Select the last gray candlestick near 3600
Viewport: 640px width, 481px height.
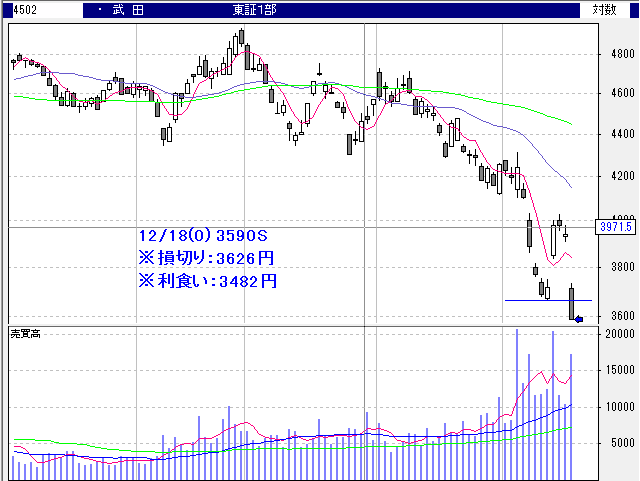(x=572, y=303)
